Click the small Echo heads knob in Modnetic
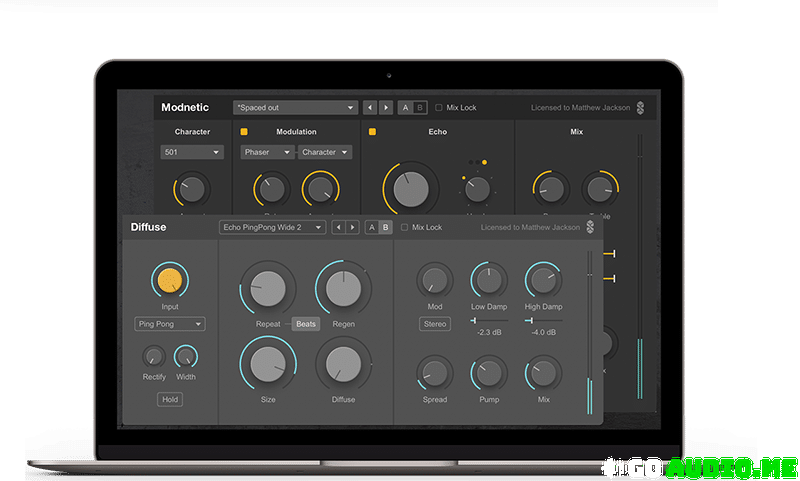This screenshot has height=481, width=800. pos(478,190)
